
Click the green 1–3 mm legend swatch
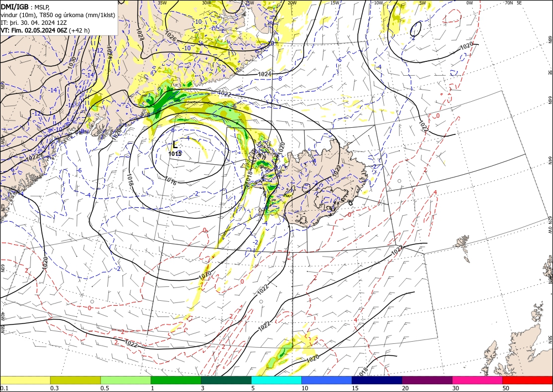[x=176, y=380]
